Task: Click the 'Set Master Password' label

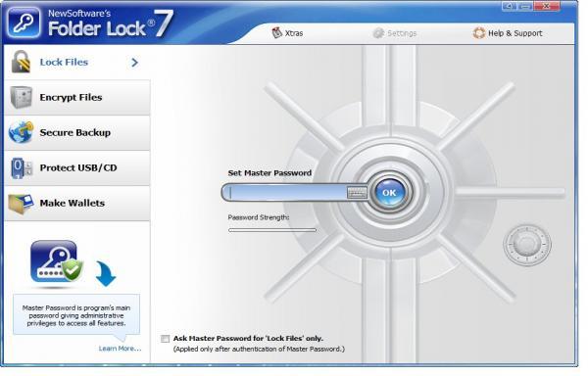Action: [270, 173]
